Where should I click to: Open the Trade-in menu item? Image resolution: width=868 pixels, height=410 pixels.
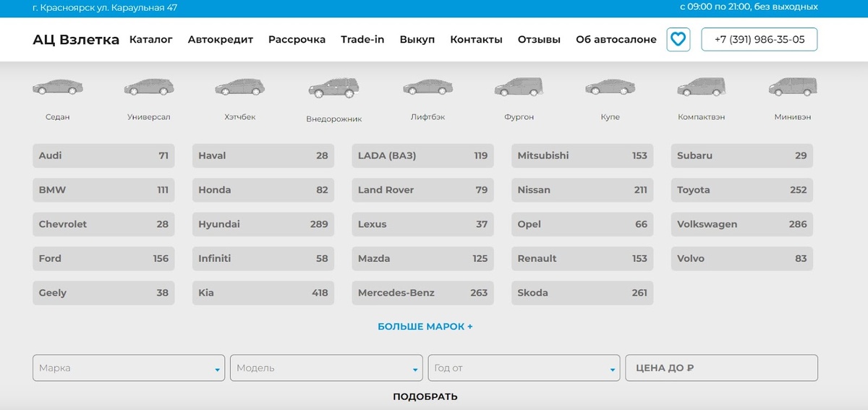pos(362,39)
